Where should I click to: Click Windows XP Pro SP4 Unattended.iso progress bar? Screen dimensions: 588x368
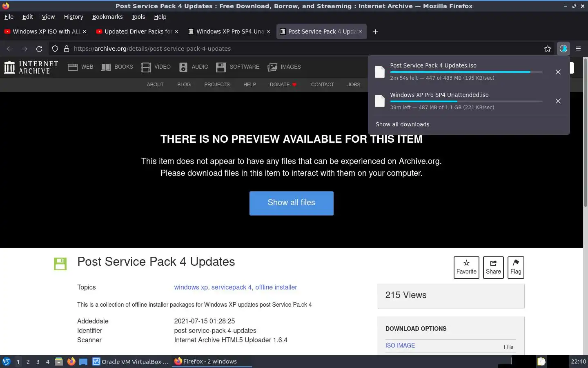(466, 101)
